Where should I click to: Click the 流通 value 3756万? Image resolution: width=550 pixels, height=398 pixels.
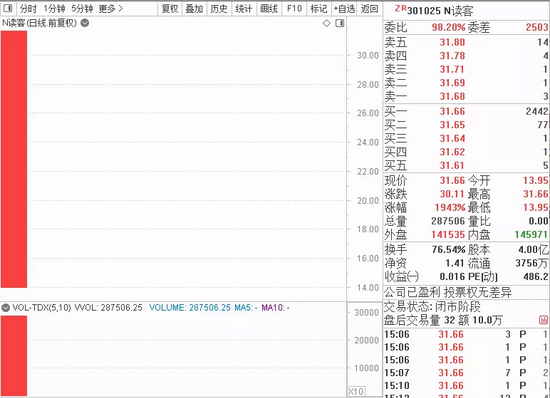[532, 263]
